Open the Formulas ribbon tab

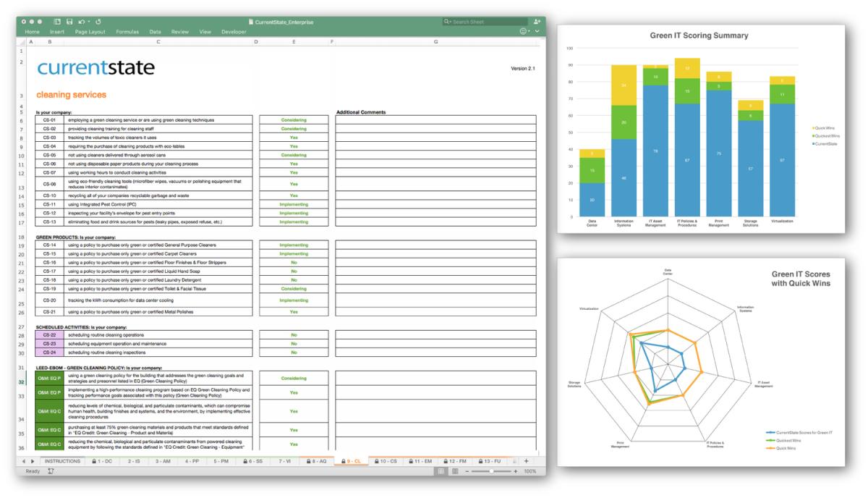(127, 32)
